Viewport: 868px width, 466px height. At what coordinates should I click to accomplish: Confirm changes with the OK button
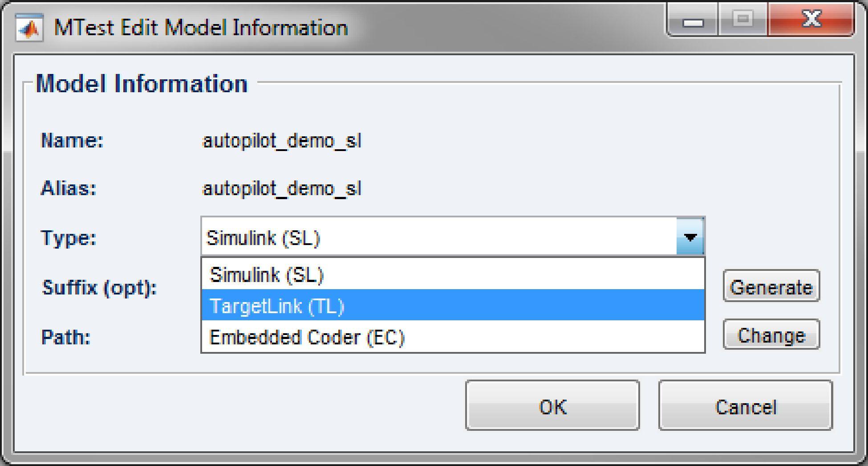click(552, 406)
